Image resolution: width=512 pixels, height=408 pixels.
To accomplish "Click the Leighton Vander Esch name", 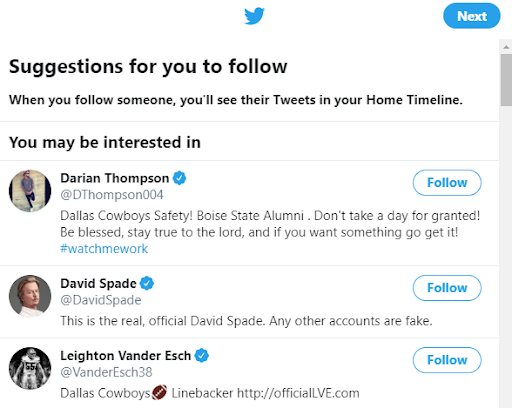I will point(126,355).
